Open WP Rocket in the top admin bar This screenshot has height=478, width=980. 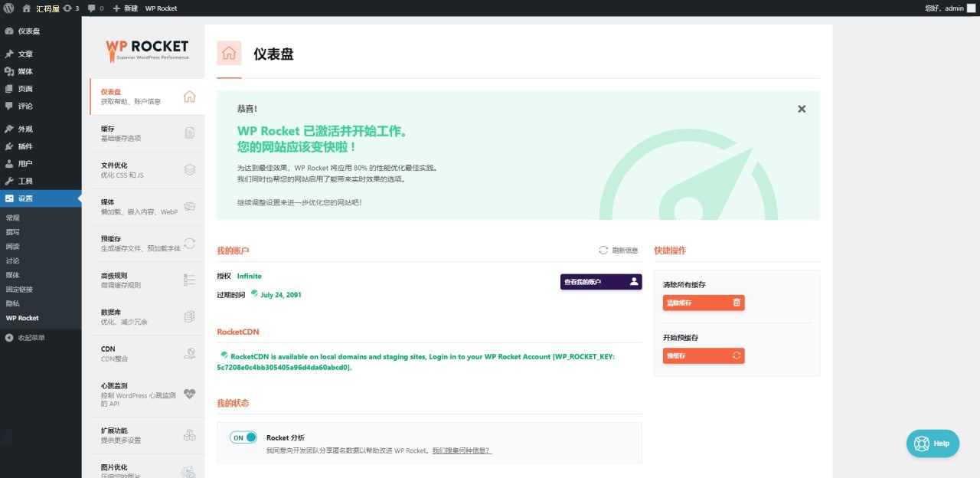pyautogui.click(x=161, y=8)
